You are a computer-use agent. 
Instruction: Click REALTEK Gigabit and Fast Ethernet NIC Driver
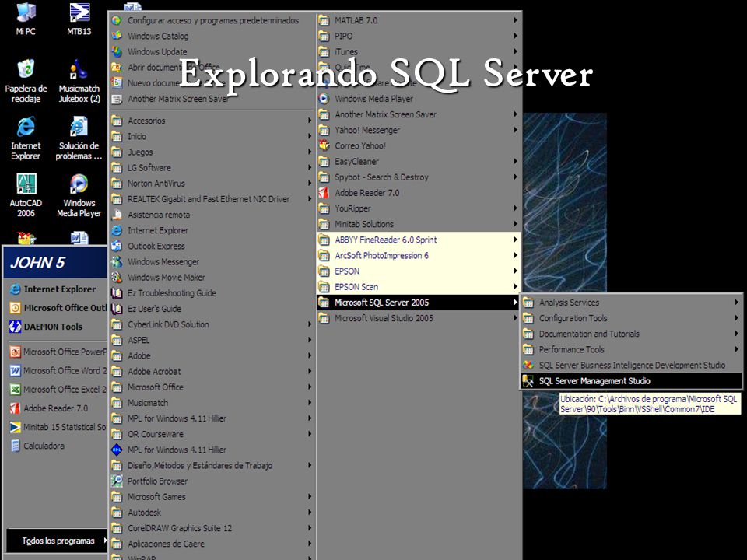tap(212, 199)
